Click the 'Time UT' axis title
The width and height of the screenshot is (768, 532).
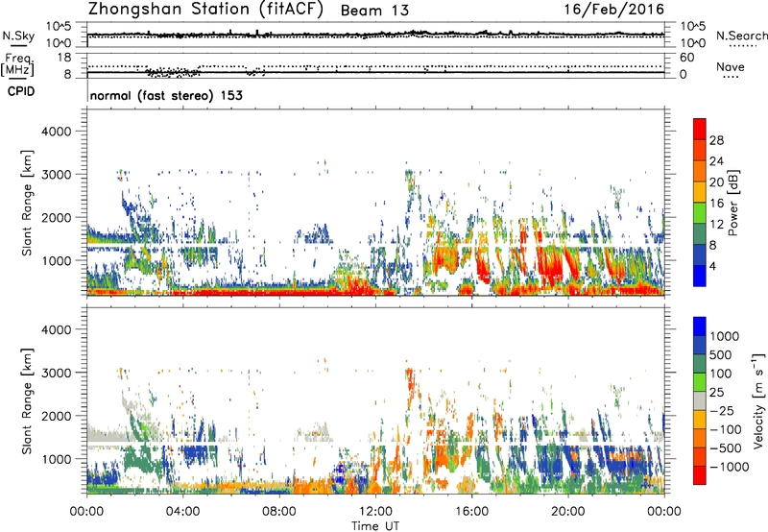[375, 526]
